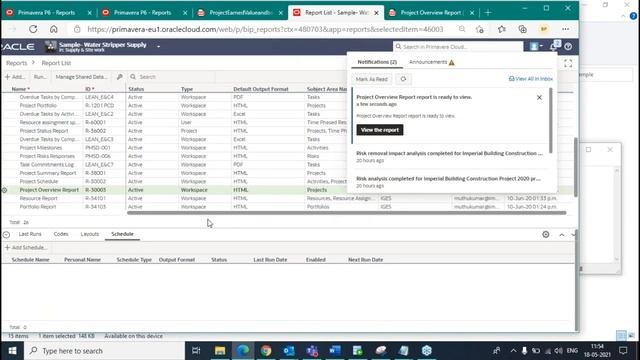640x360 pixels.
Task: Refresh the notifications list
Action: click(x=403, y=79)
